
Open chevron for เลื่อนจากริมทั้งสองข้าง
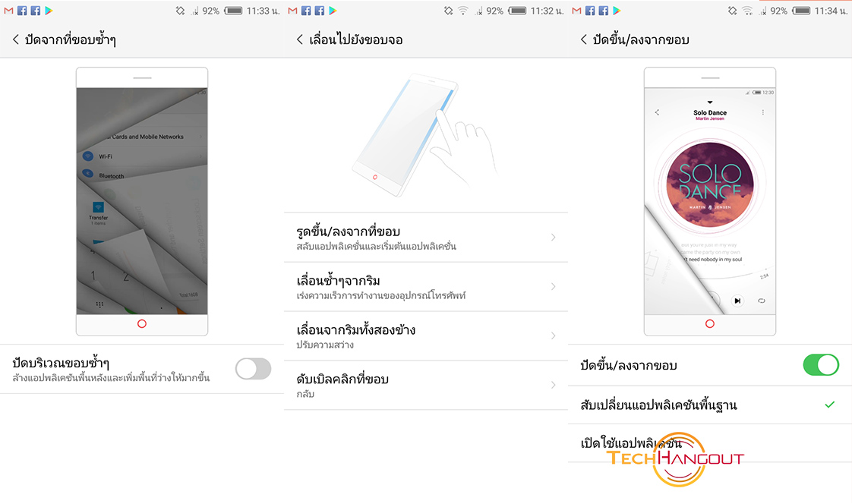point(553,335)
